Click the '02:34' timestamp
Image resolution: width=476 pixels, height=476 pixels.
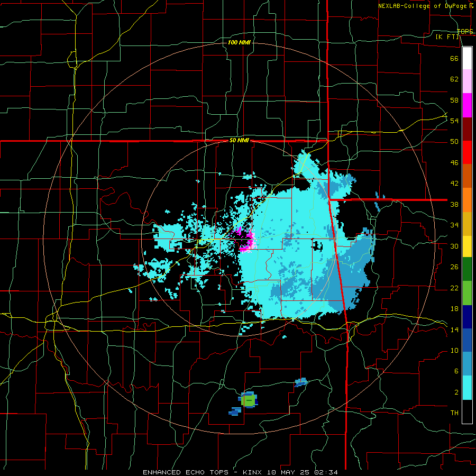click(326, 472)
